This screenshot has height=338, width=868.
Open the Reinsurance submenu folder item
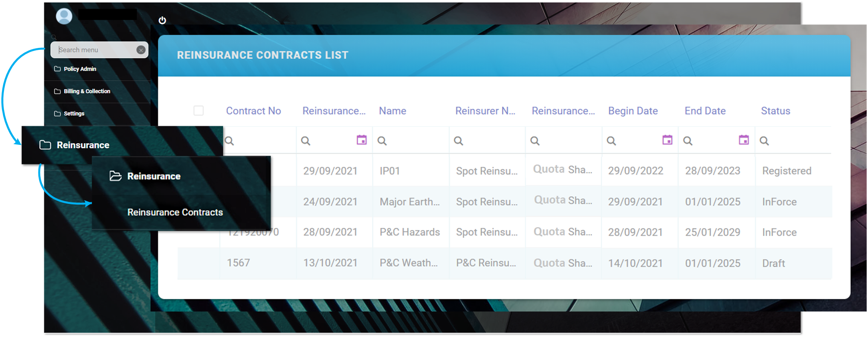(x=154, y=176)
